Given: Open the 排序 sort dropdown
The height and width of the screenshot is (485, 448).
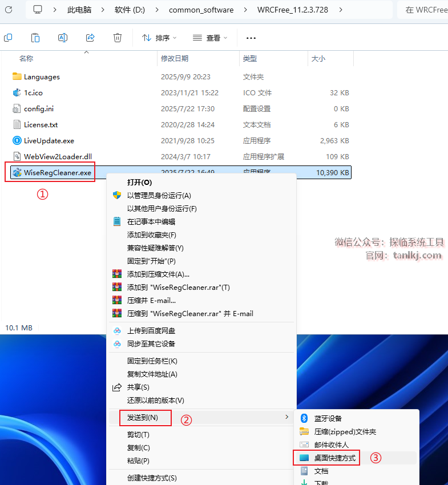Looking at the screenshot, I should (159, 38).
